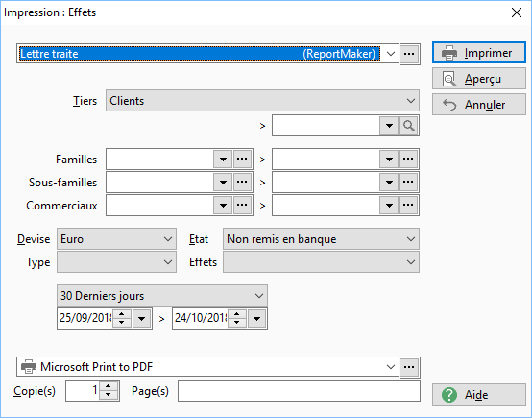Open the 30 Derniers jours period dropdown
Screen dimensions: 532x418
tap(162, 295)
